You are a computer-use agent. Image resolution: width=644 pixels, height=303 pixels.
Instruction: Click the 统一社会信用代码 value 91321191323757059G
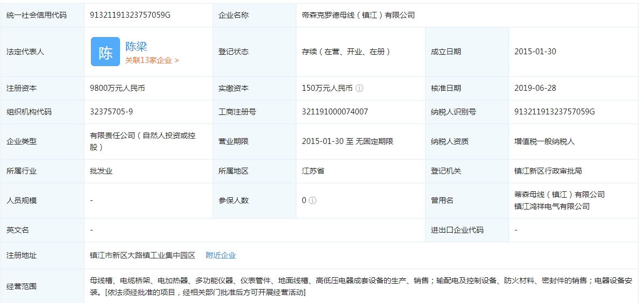point(130,15)
